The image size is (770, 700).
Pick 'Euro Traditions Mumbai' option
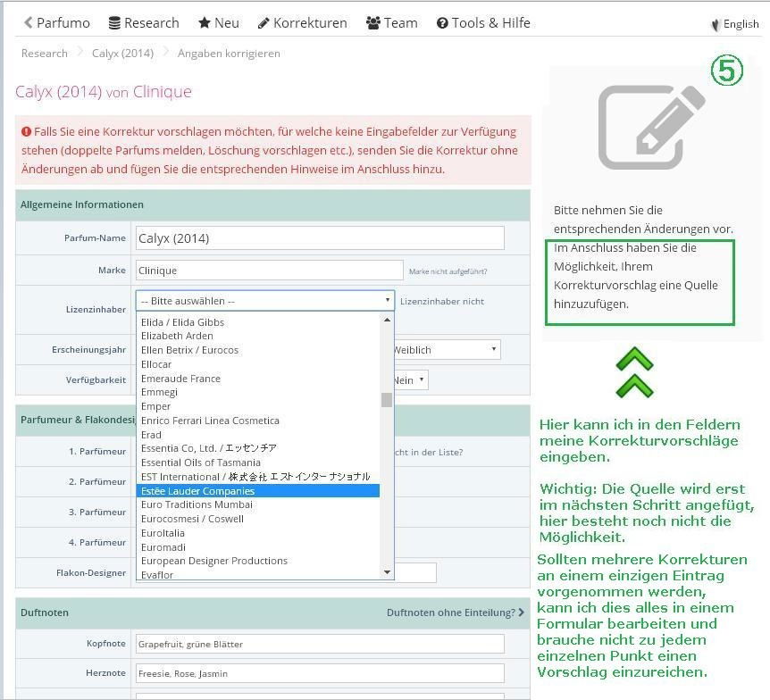point(258,504)
